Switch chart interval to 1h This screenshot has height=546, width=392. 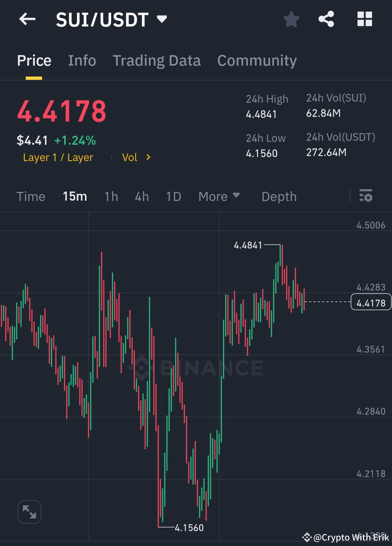pyautogui.click(x=111, y=196)
